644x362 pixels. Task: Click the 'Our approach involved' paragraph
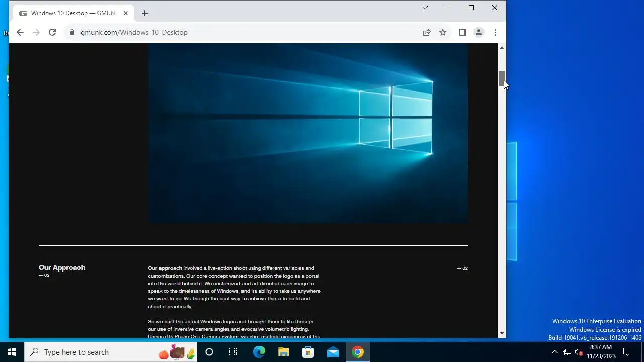[x=234, y=287]
